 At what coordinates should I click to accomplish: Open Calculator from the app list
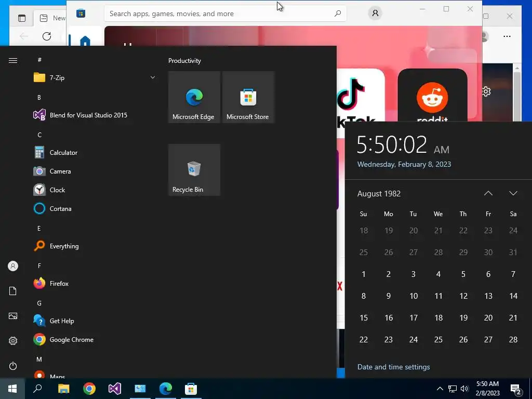(x=95, y=153)
